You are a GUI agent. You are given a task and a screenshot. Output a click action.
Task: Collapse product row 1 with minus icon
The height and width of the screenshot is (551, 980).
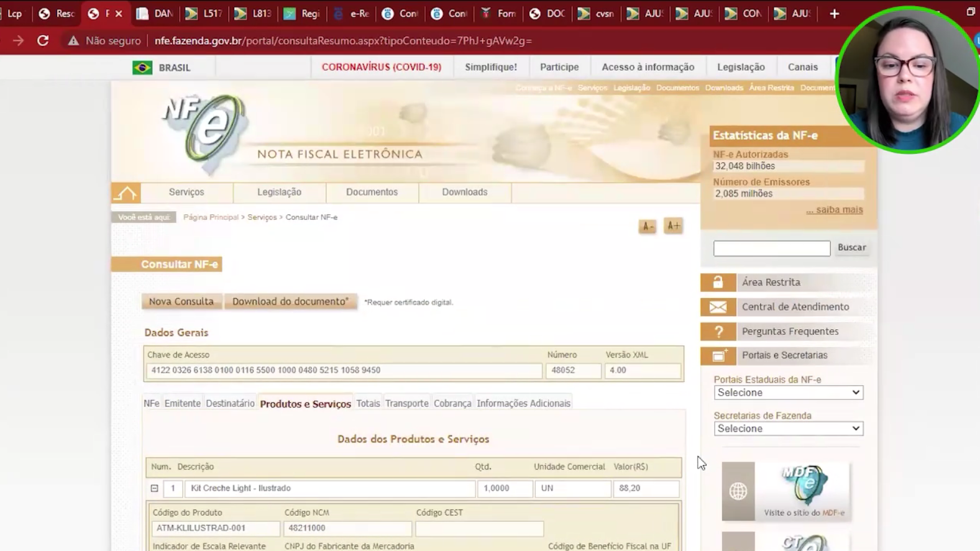pos(155,489)
